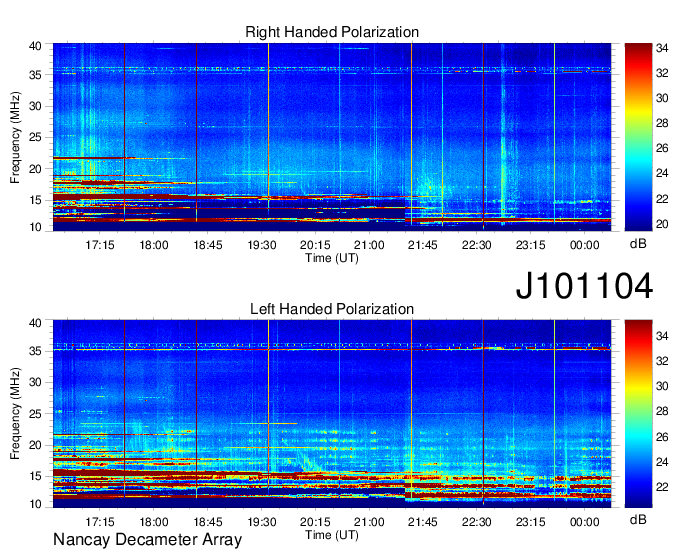Viewport: 680px width, 552px height.
Task: Click 'Time (UT)' label under Right Handed plot
Action: [332, 258]
